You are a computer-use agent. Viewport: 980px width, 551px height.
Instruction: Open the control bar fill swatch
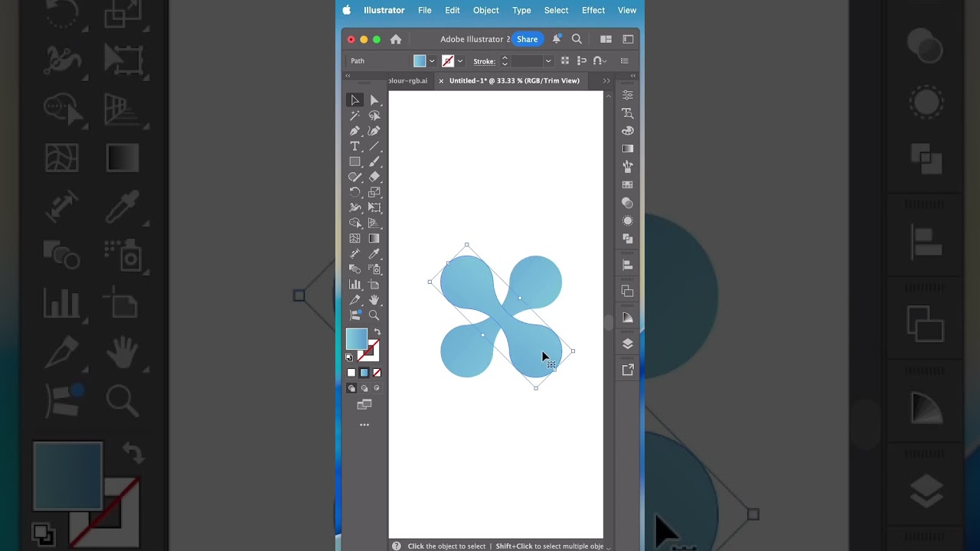(420, 61)
